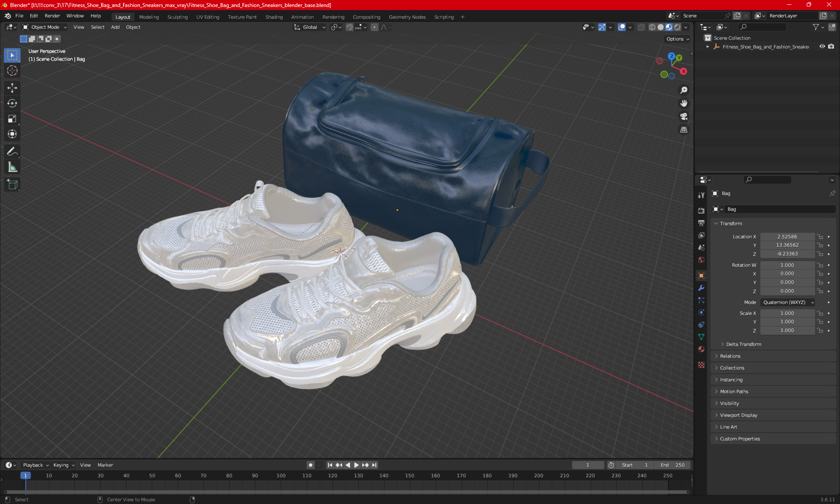Click the Options button in the viewport
Image resolution: width=840 pixels, height=504 pixels.
coord(677,39)
